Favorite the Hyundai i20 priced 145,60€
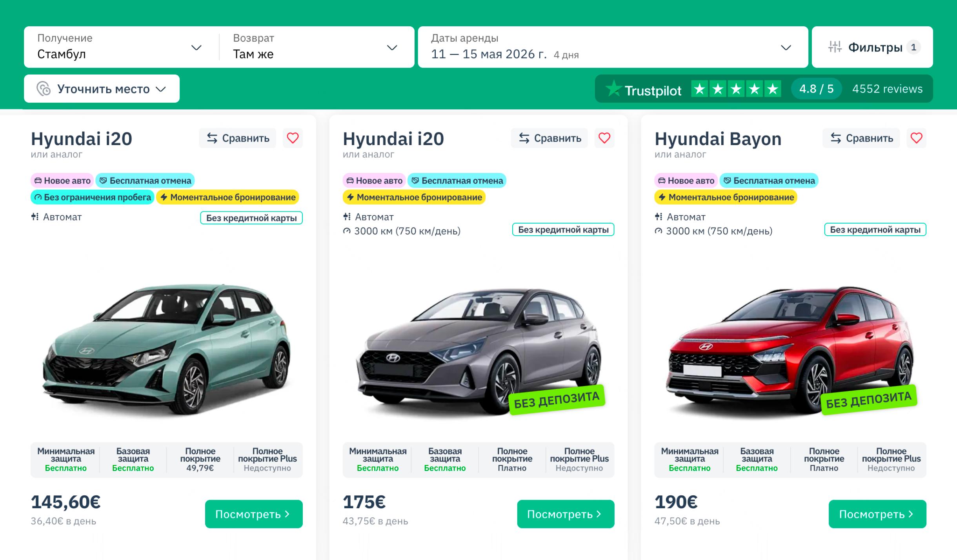Viewport: 957px width, 560px height. (x=293, y=138)
